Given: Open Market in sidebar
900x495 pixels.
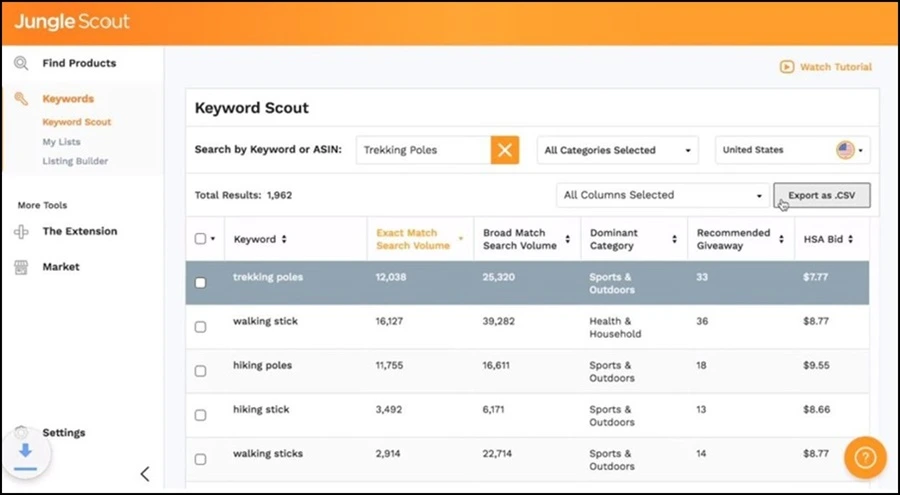Looking at the screenshot, I should tap(61, 267).
